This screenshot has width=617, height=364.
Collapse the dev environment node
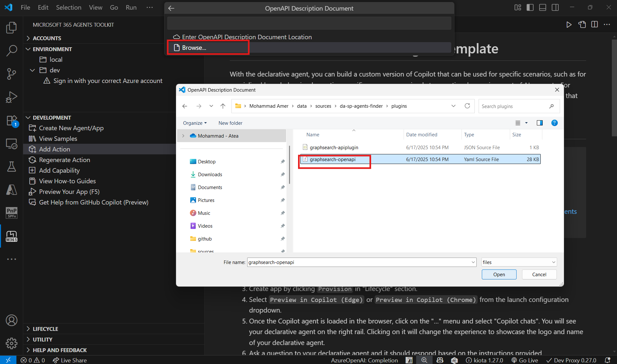click(x=33, y=70)
